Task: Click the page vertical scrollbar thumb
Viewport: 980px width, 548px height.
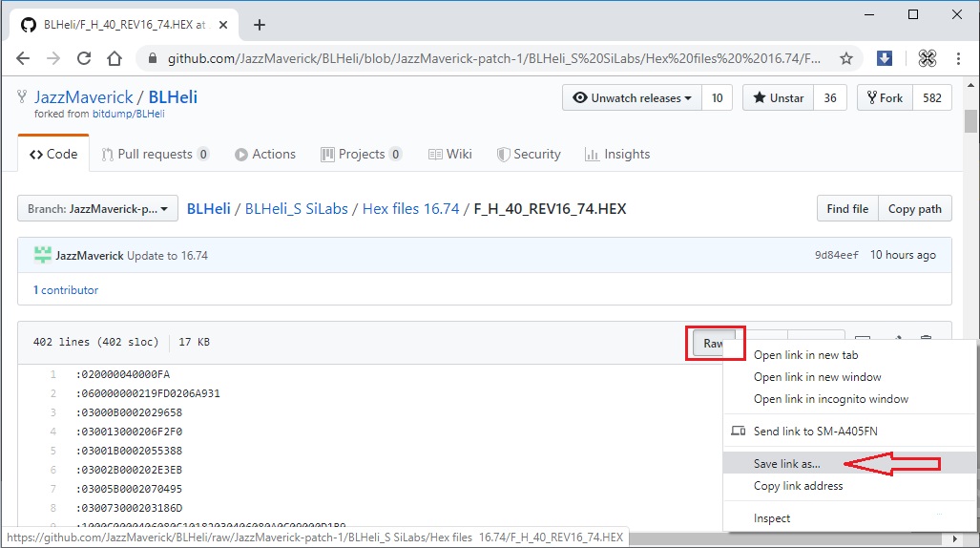Action: click(x=970, y=120)
